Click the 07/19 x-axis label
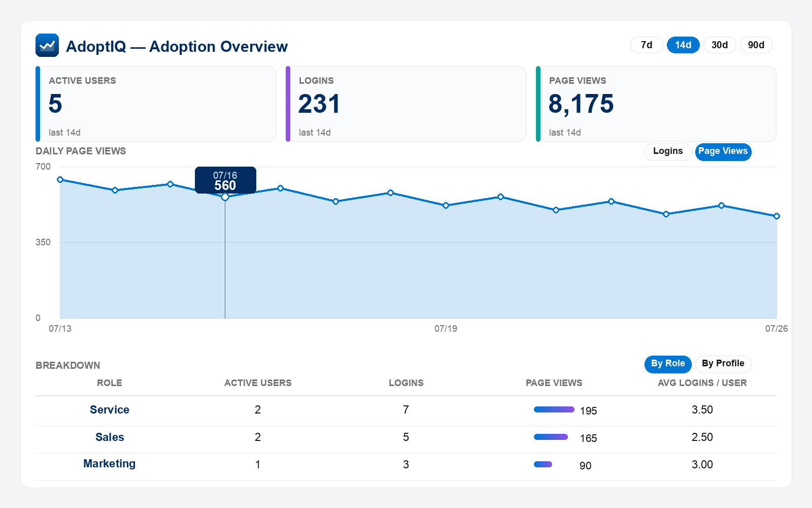Screen dimensions: 812x508 446,329
